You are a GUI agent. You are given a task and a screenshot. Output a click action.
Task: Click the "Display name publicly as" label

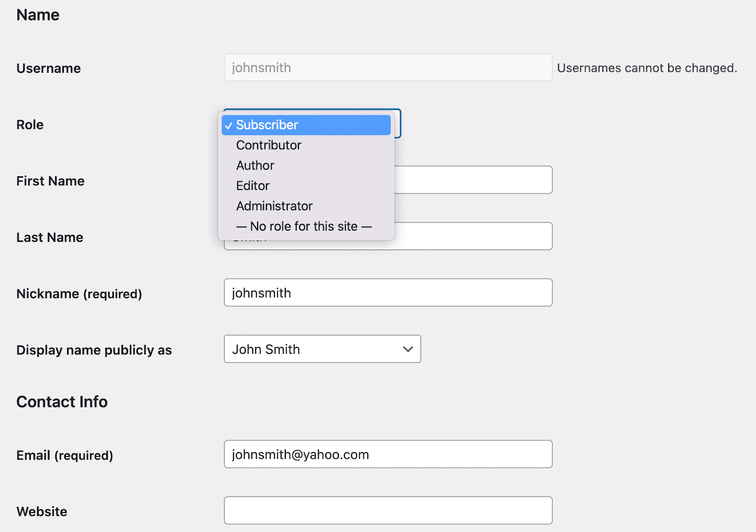click(94, 350)
